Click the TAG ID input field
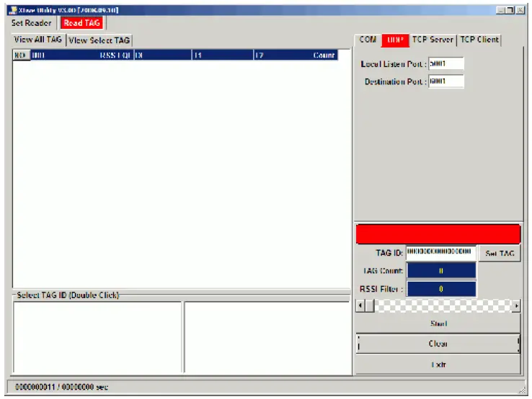This screenshot has height=399, width=532. [x=440, y=253]
